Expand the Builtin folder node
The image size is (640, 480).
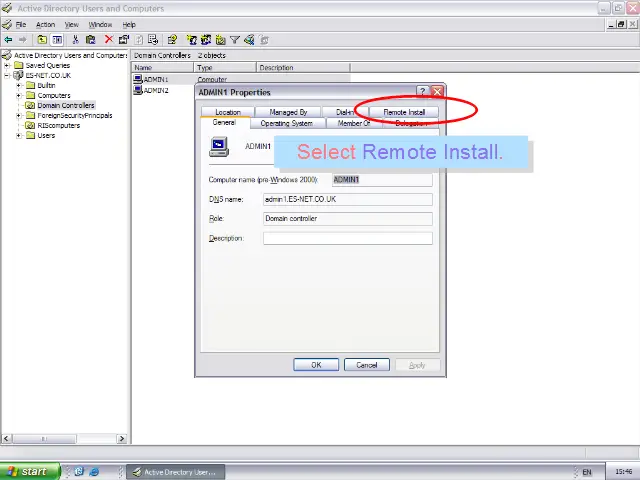pos(18,85)
